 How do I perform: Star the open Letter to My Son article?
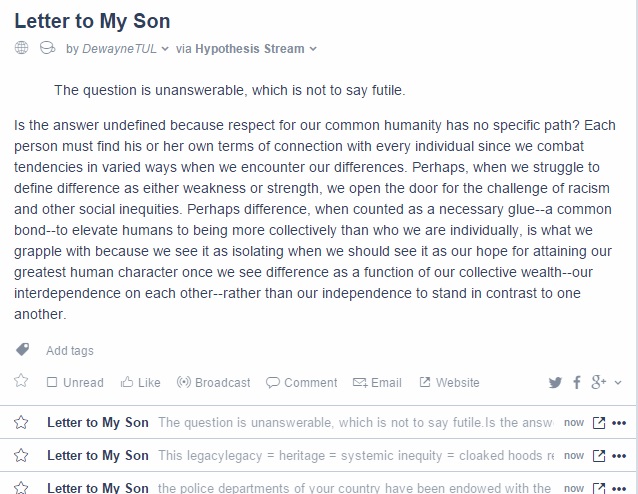pyautogui.click(x=21, y=381)
